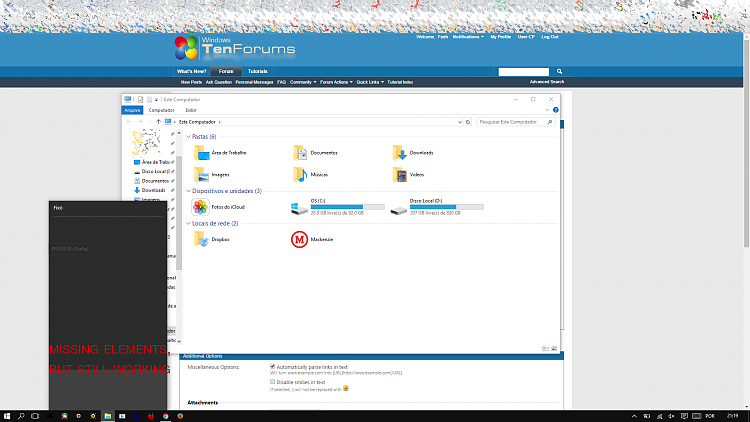Open Task View on taskbar
The width and height of the screenshot is (750, 422).
pyautogui.click(x=35, y=416)
